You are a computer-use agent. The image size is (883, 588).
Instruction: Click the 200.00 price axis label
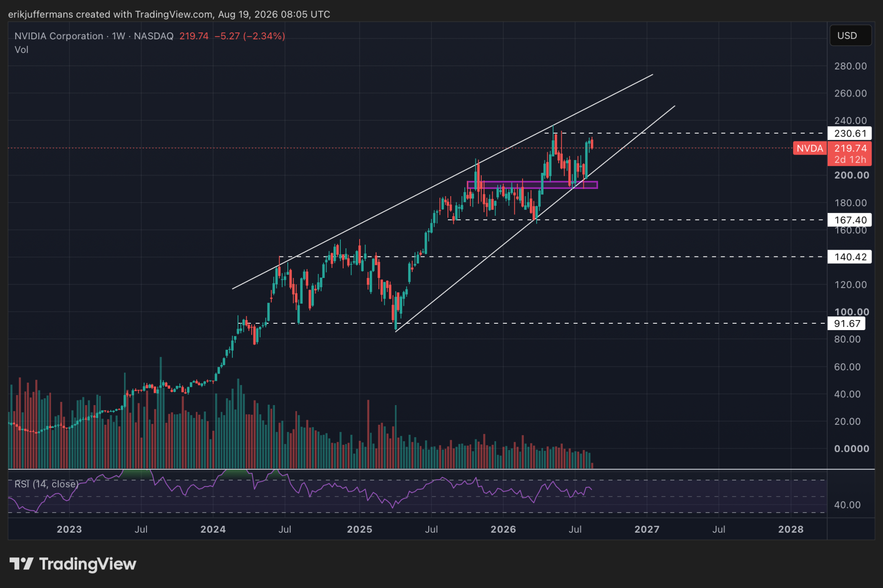click(x=851, y=175)
